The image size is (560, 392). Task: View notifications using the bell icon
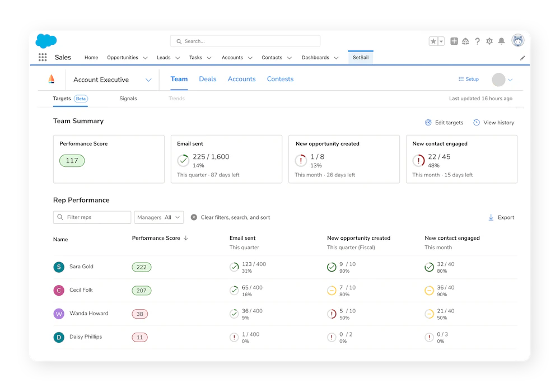pyautogui.click(x=502, y=41)
